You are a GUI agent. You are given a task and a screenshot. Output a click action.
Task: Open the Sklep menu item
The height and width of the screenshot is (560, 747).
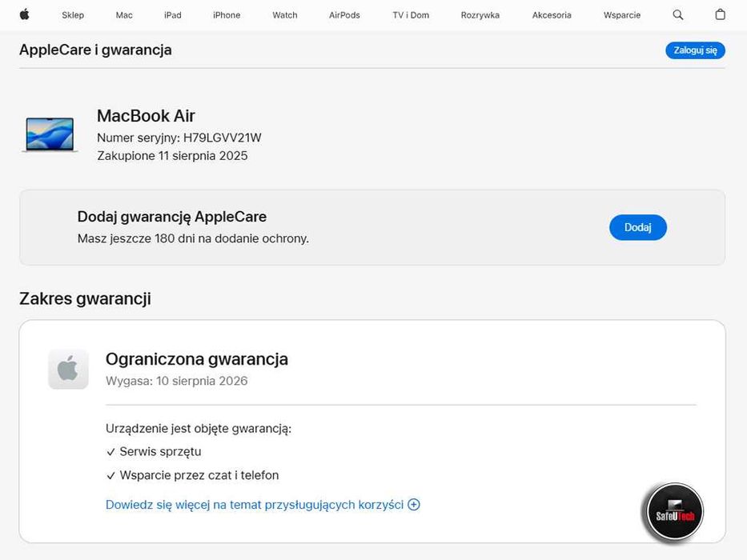(73, 15)
